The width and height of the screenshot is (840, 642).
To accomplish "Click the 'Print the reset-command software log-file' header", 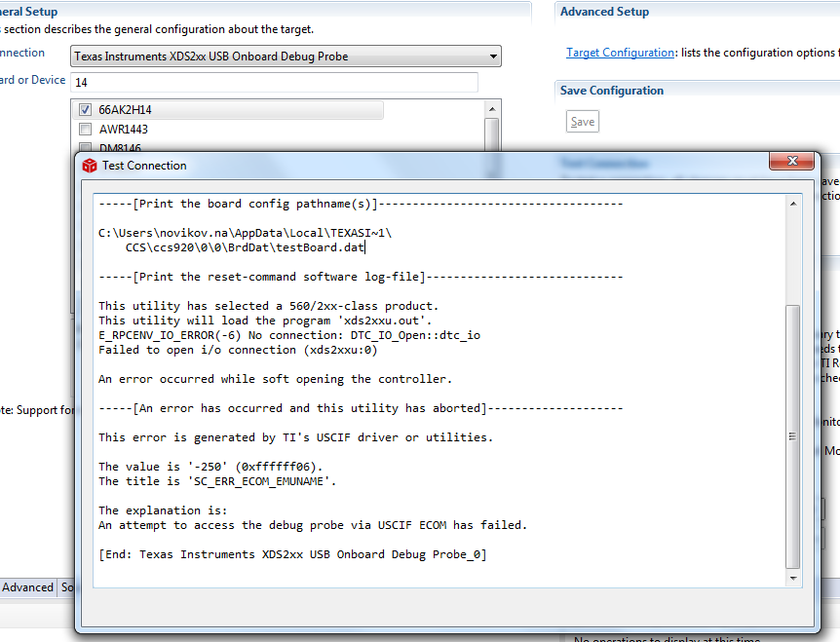I will coord(361,277).
